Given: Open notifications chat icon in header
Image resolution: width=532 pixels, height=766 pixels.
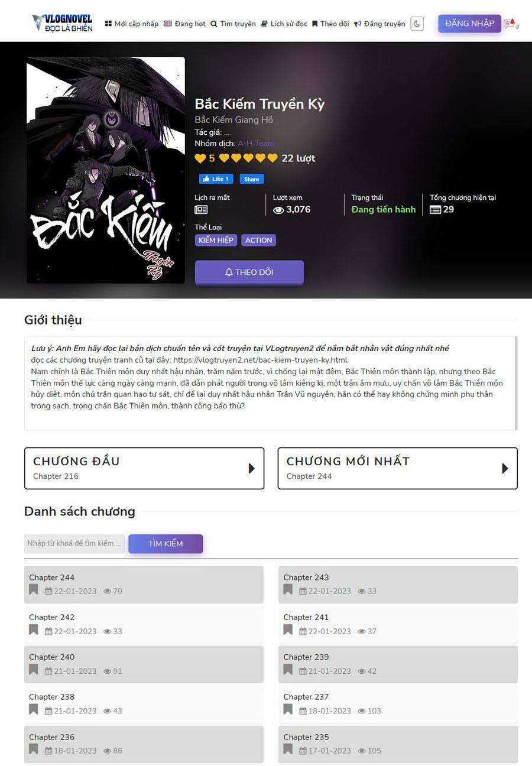Looking at the screenshot, I should coord(510,24).
